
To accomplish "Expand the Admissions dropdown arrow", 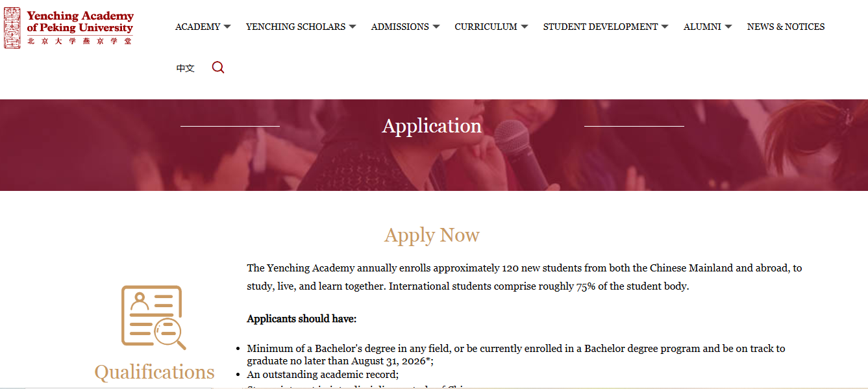I will 436,27.
